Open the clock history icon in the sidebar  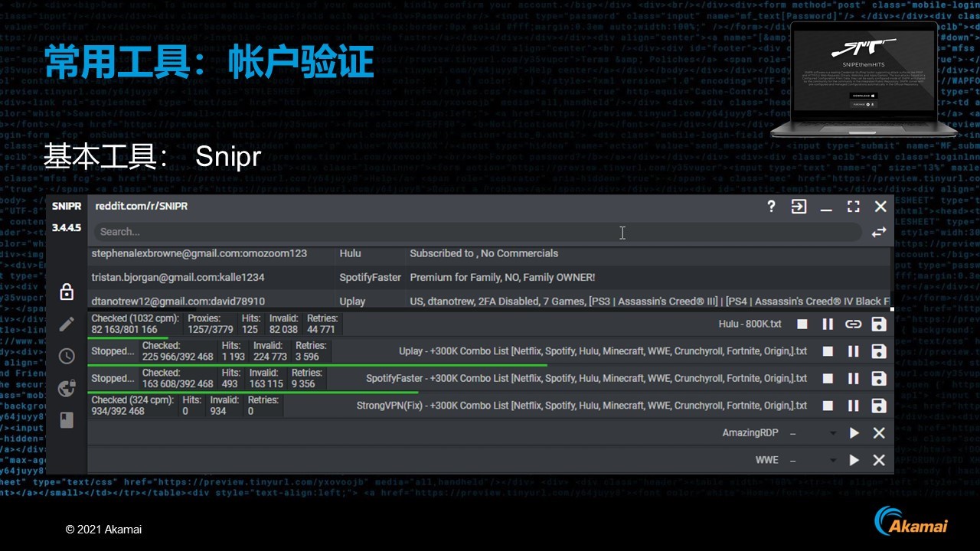click(x=67, y=356)
